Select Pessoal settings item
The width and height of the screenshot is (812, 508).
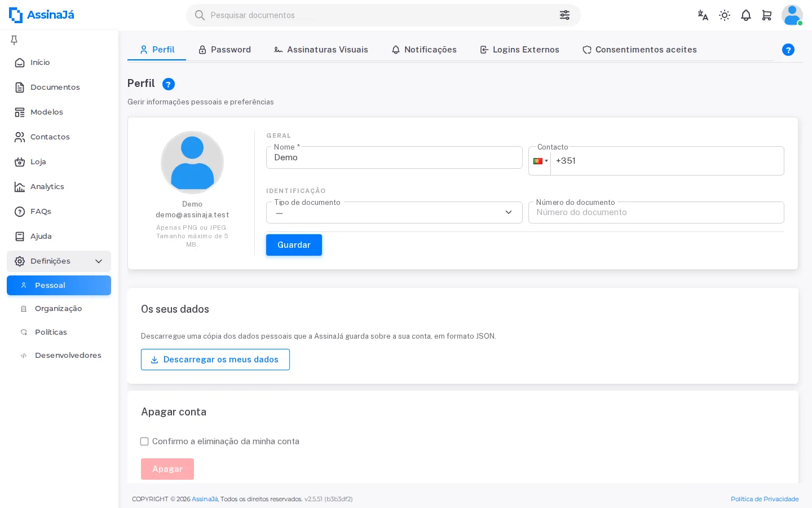[x=59, y=286]
